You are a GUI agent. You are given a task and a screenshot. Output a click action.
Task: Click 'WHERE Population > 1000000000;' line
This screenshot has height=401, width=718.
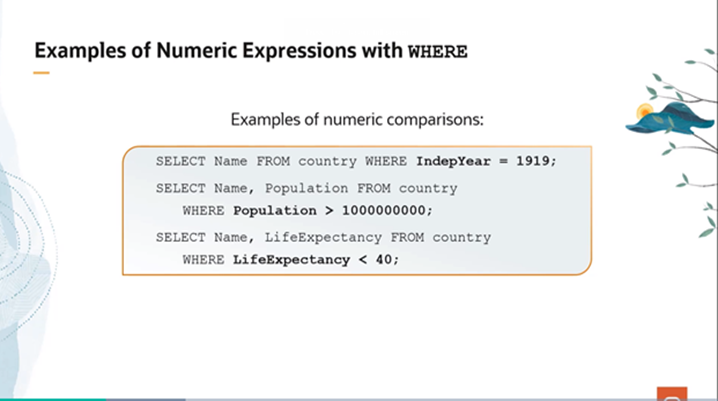coord(307,211)
